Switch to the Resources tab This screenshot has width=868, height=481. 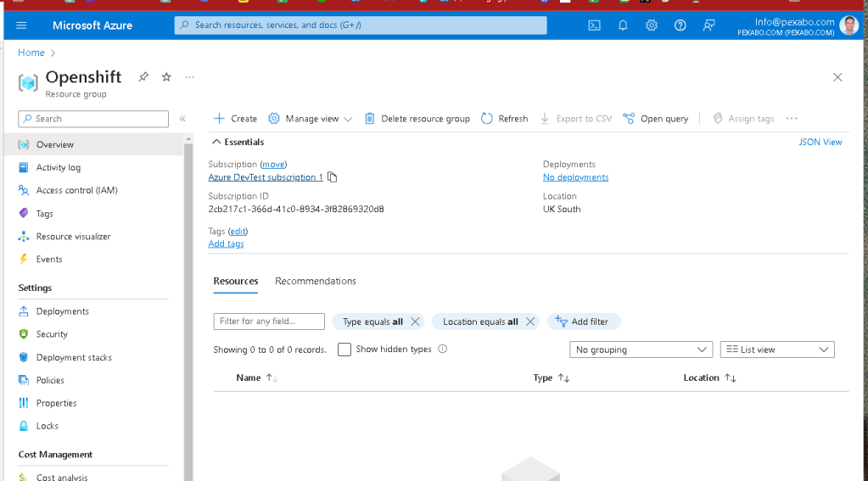point(236,281)
